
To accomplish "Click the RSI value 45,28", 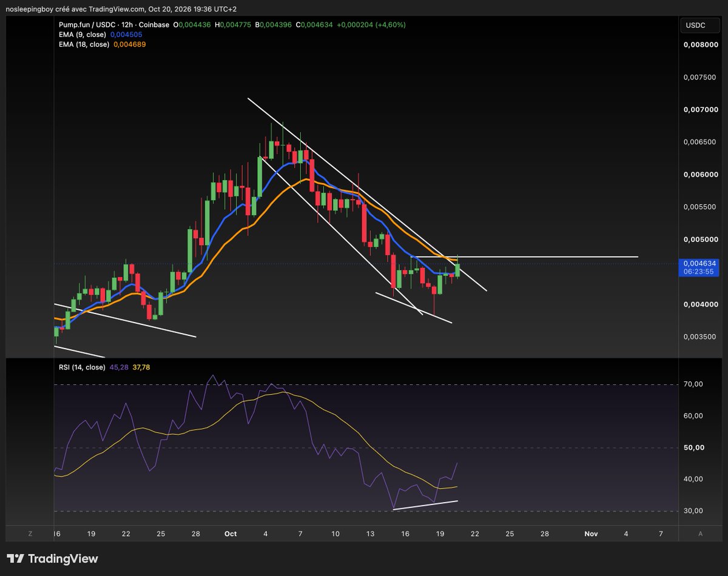I will coord(119,366).
